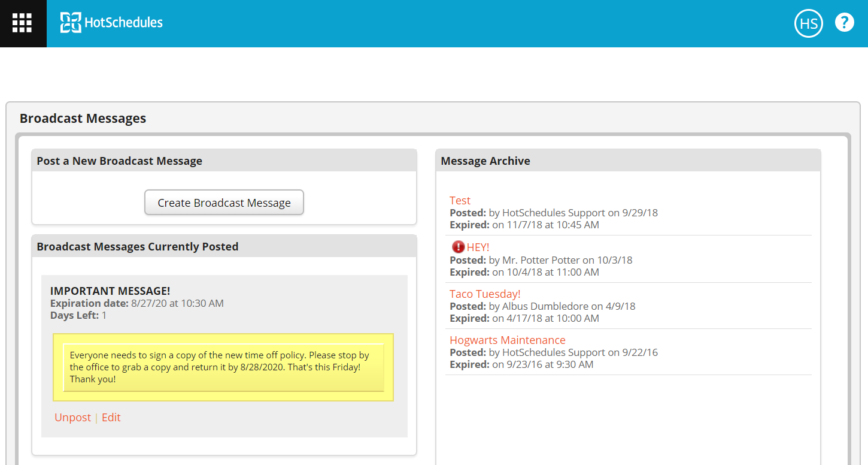Click the yellow time off policy message box
The height and width of the screenshot is (465, 868).
point(223,367)
